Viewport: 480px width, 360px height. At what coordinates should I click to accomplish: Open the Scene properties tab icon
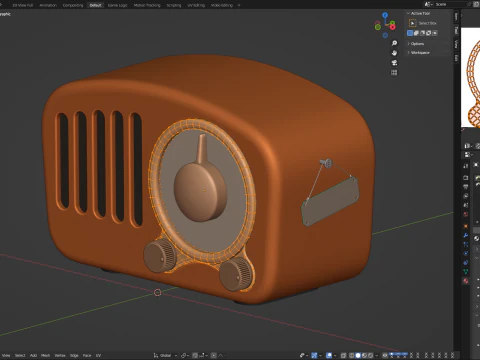pos(466,205)
